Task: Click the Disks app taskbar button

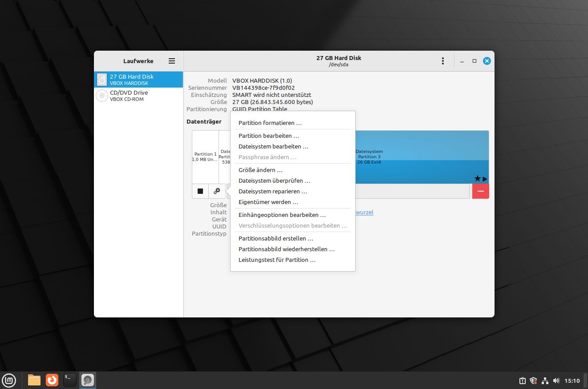Action: (88, 380)
